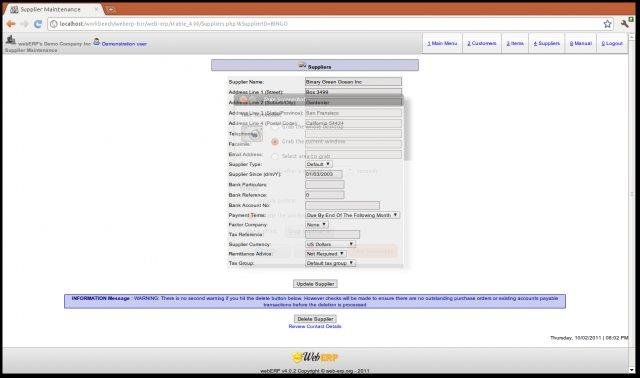Go to the Customers menu

point(482,43)
